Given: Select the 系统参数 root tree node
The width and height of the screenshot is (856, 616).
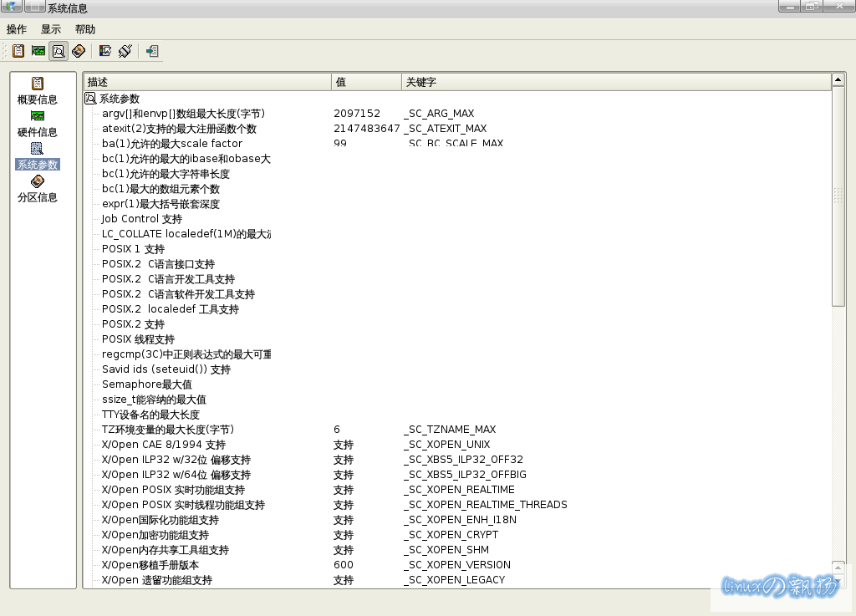Looking at the screenshot, I should (120, 99).
